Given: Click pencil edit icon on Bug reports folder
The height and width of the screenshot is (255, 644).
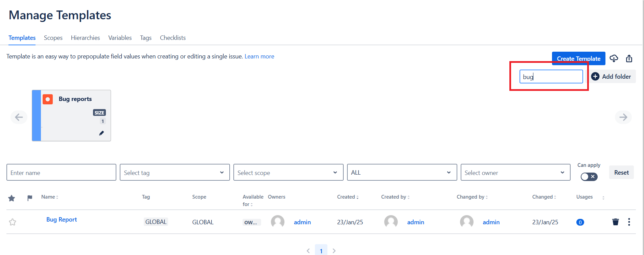Looking at the screenshot, I should [x=101, y=133].
